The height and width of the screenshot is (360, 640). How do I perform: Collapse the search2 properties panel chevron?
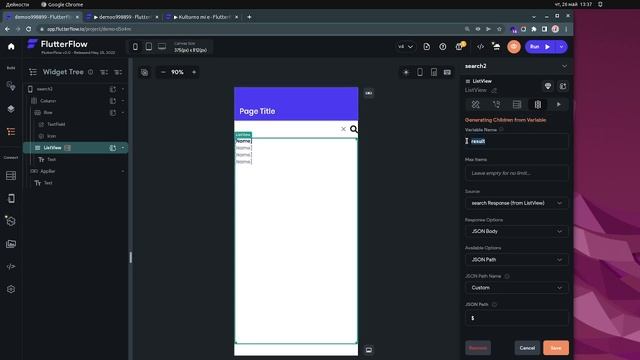(x=564, y=66)
